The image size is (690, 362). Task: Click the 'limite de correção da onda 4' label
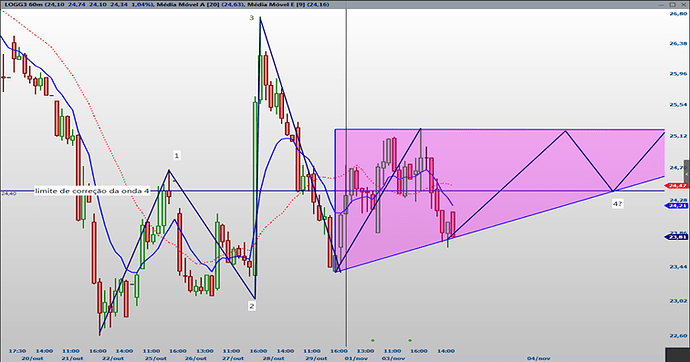click(x=92, y=191)
